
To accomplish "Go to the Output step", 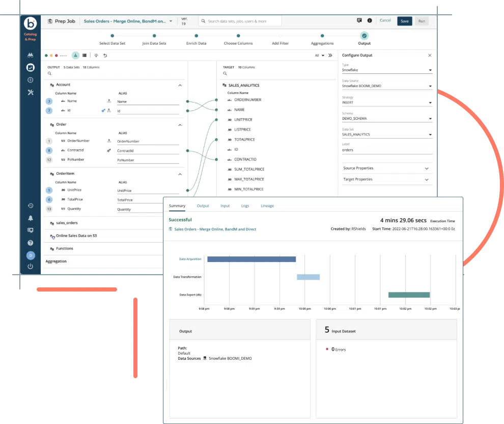I will [x=364, y=39].
